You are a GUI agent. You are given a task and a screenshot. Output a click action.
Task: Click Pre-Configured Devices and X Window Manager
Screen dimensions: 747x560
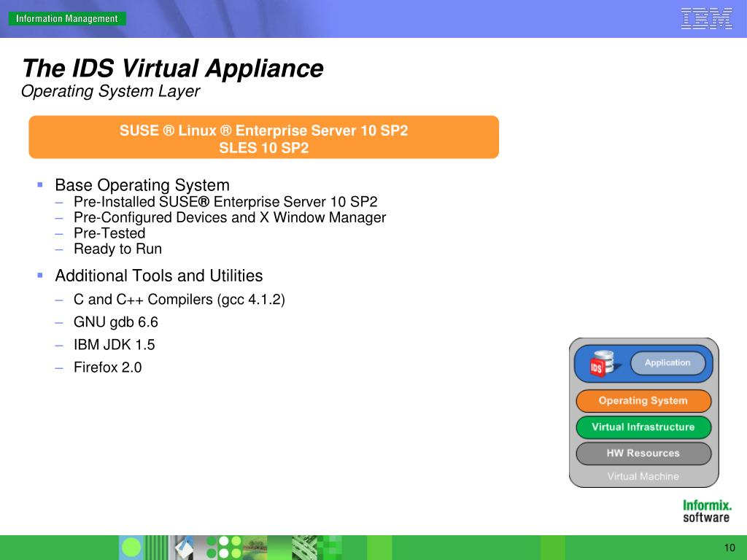tap(230, 217)
